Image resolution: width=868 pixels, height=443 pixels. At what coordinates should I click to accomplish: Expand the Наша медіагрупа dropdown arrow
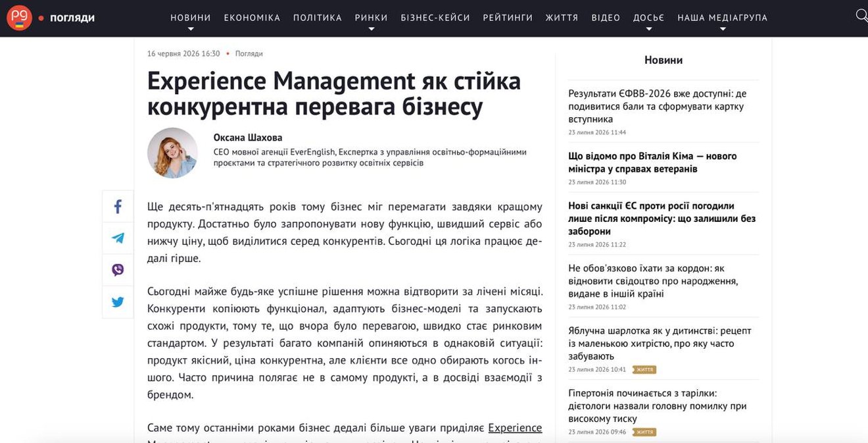[x=723, y=29]
